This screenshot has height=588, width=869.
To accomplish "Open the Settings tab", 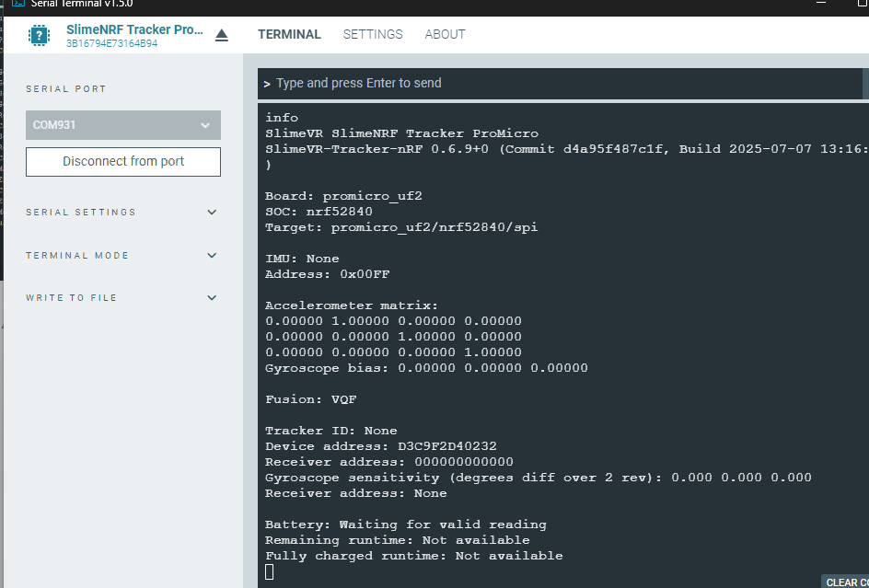I will pos(373,34).
